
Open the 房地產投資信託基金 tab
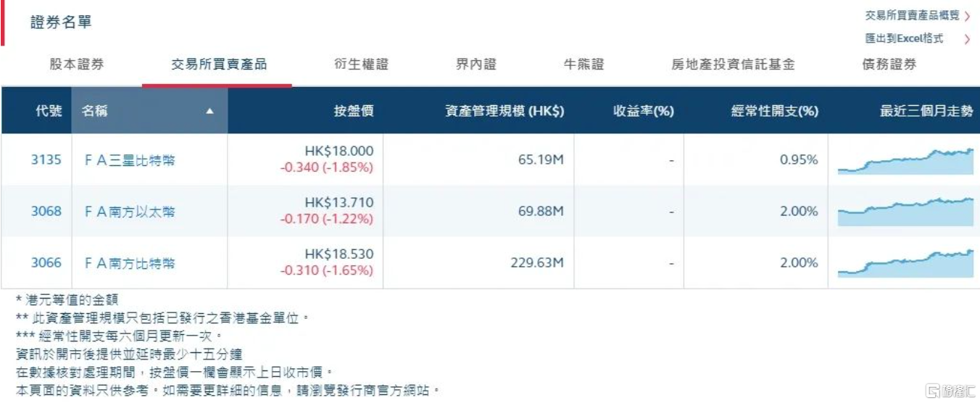click(733, 65)
